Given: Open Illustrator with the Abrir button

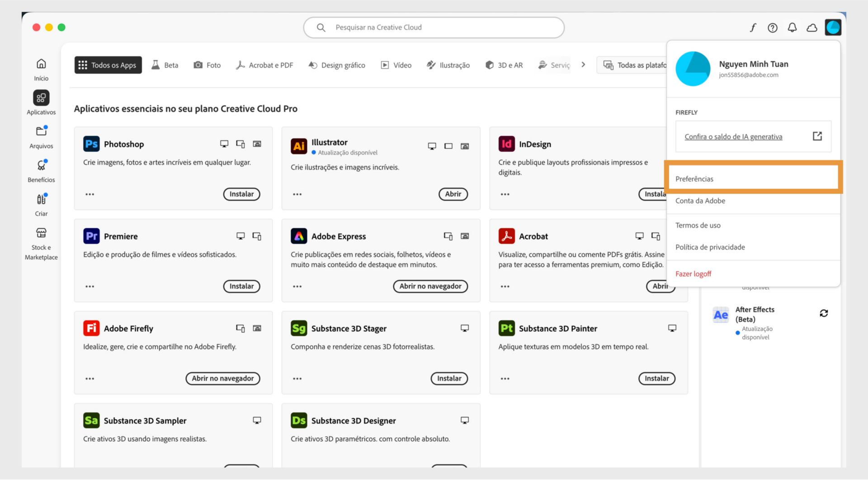Looking at the screenshot, I should (x=453, y=194).
